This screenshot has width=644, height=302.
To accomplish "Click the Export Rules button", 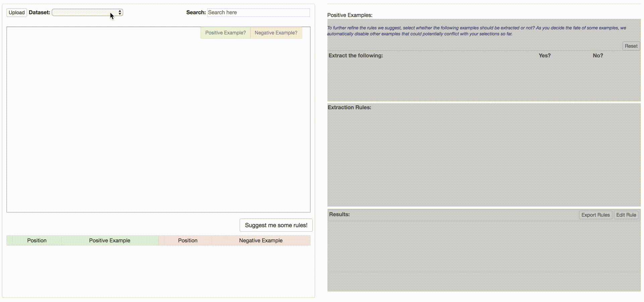I will tap(596, 215).
